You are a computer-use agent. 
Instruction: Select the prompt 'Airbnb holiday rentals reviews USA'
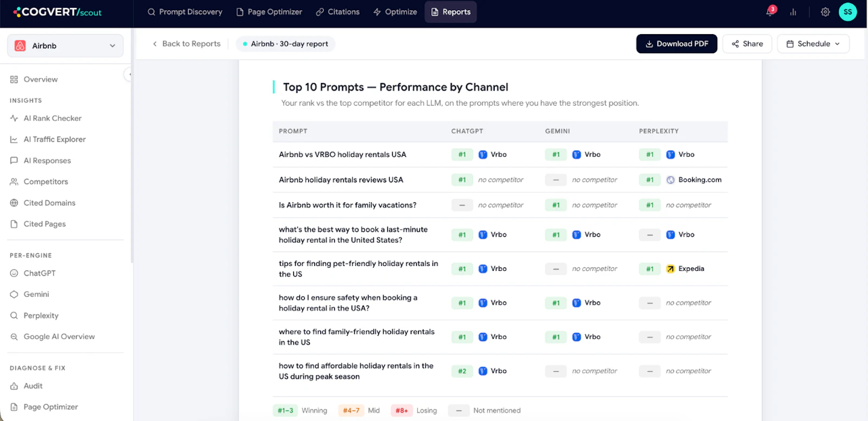(341, 180)
